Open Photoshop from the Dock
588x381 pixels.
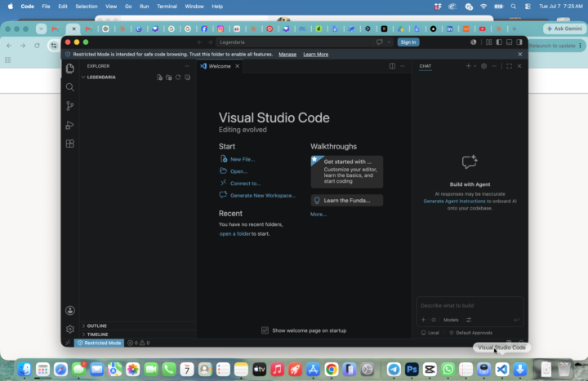click(412, 370)
